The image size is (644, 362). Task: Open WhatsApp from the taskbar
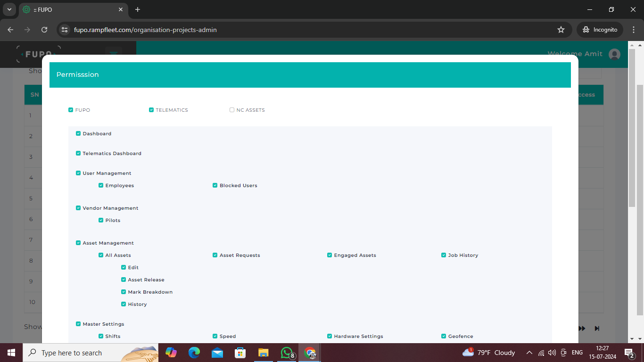click(x=287, y=353)
